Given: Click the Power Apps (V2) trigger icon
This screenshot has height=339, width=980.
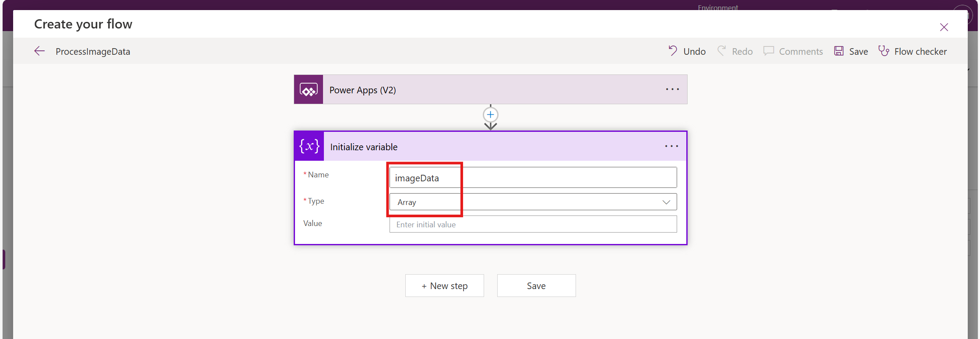Looking at the screenshot, I should point(309,90).
